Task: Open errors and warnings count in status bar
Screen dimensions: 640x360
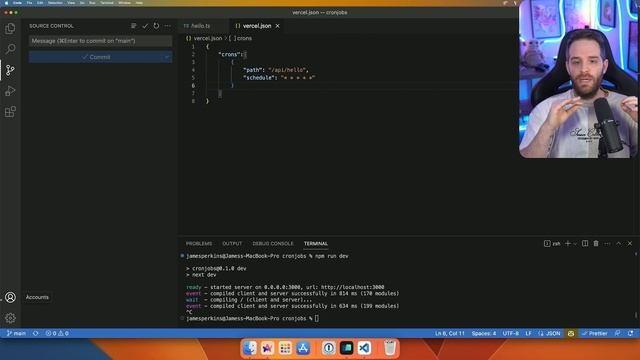Action: [x=57, y=333]
